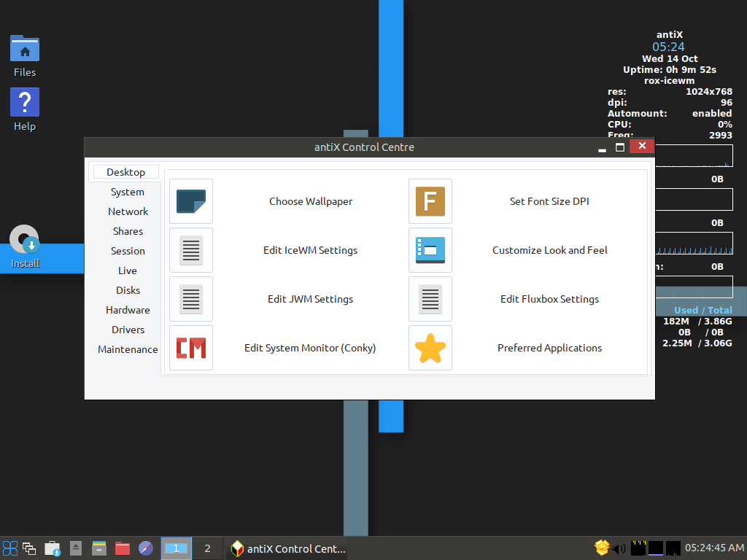Select the Install desktop icon
Screen dimensions: 747x560
25,239
